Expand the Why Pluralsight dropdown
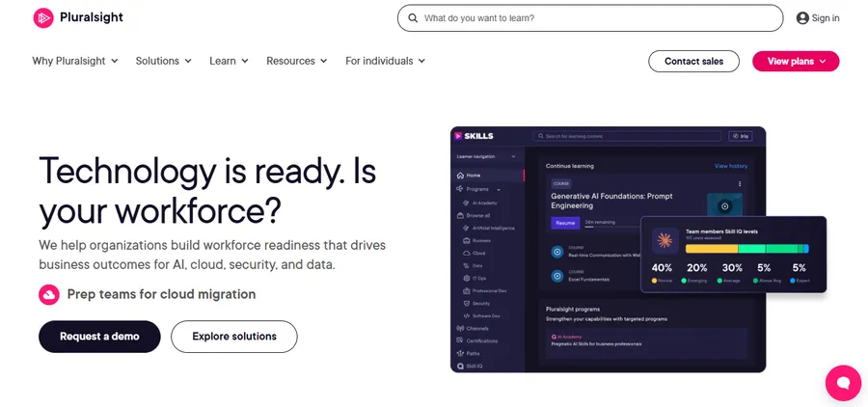 coord(74,61)
